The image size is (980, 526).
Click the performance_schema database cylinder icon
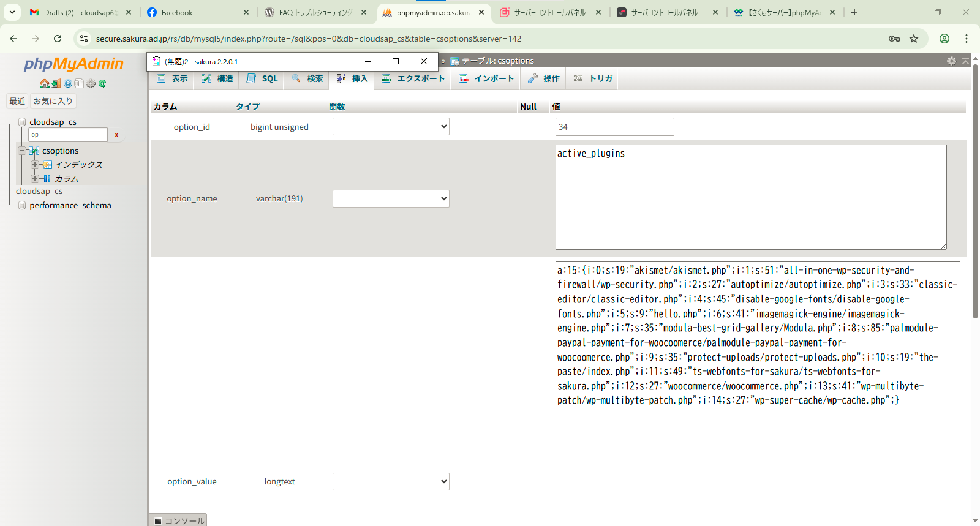click(x=22, y=205)
